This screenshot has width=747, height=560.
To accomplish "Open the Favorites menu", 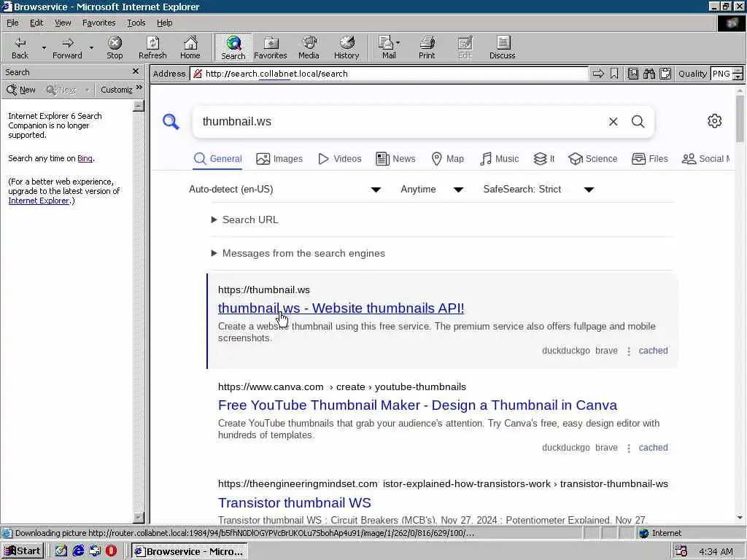I will [98, 23].
